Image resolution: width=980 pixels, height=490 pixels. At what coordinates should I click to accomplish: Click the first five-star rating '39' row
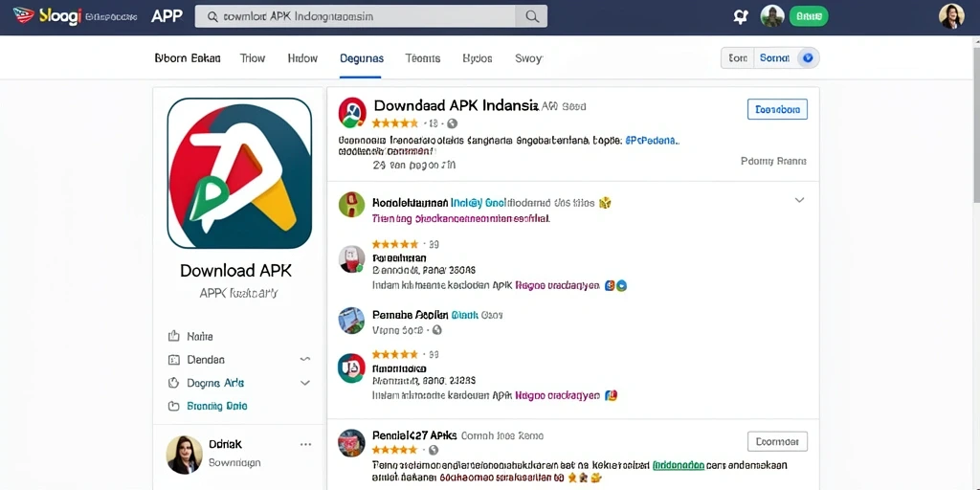pyautogui.click(x=405, y=244)
